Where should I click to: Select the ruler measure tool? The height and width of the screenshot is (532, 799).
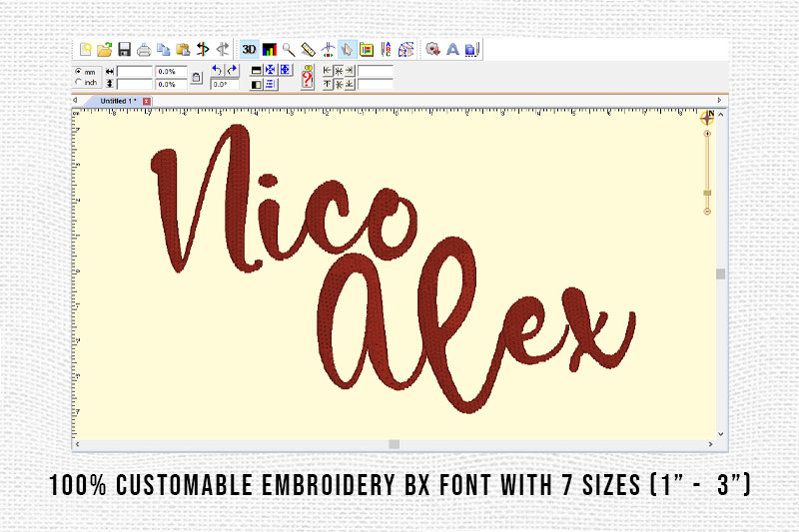point(309,49)
